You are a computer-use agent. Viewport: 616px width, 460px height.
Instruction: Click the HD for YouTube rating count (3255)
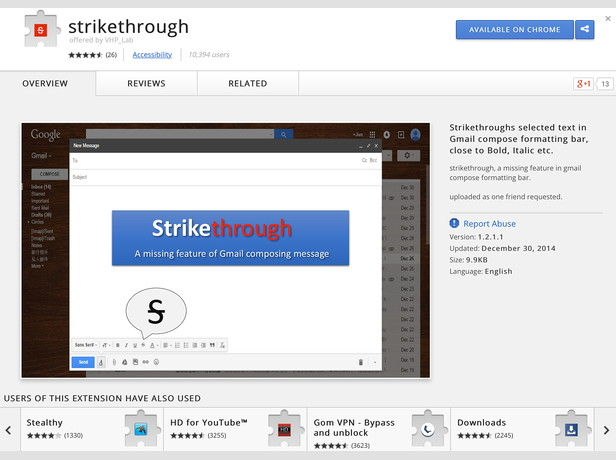coord(217,435)
